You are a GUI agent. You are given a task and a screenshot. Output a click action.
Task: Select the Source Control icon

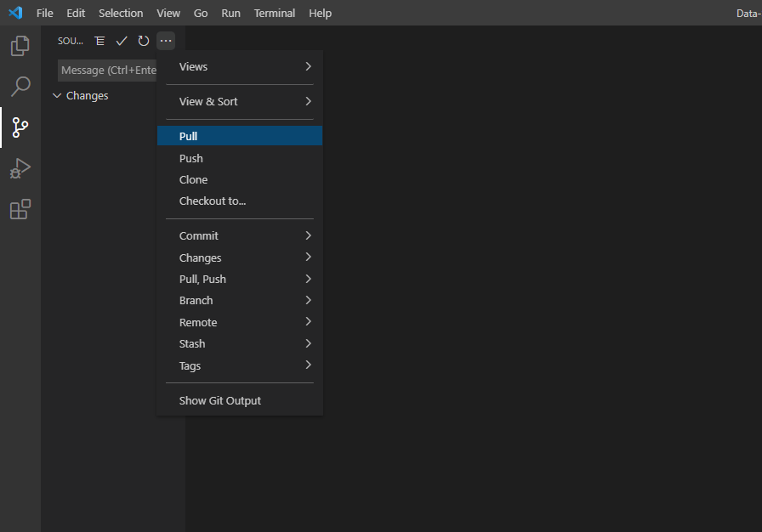point(20,127)
